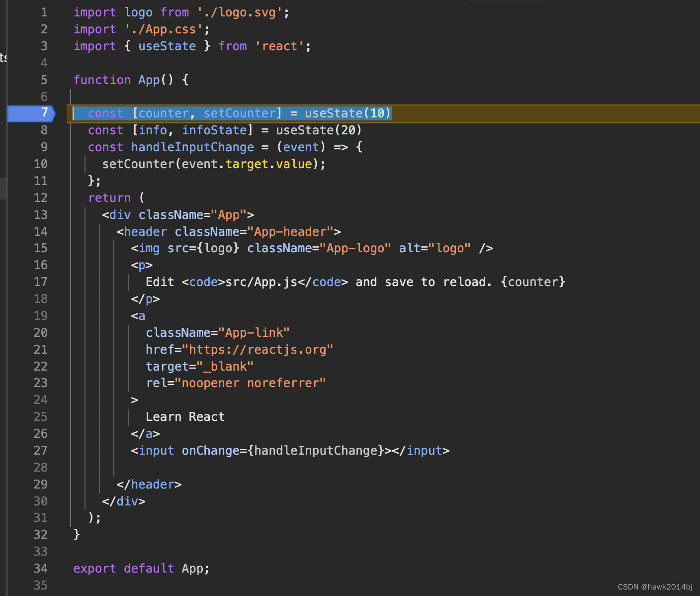Click 'export default App;' statement

(142, 569)
